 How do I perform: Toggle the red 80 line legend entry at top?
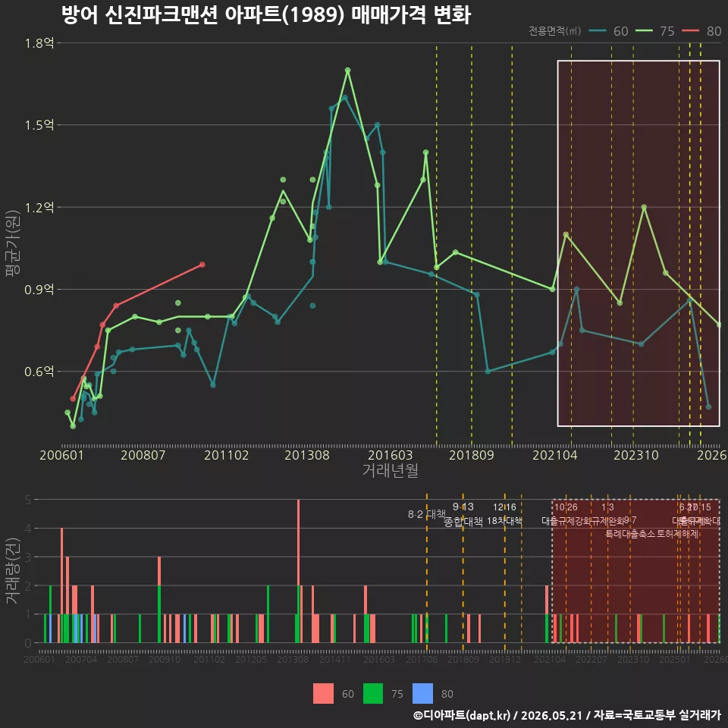click(x=701, y=31)
